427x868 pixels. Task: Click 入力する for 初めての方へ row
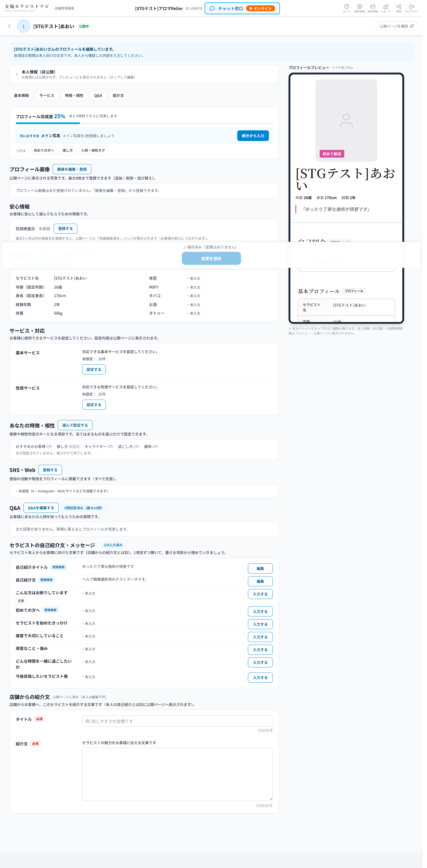[260, 612]
